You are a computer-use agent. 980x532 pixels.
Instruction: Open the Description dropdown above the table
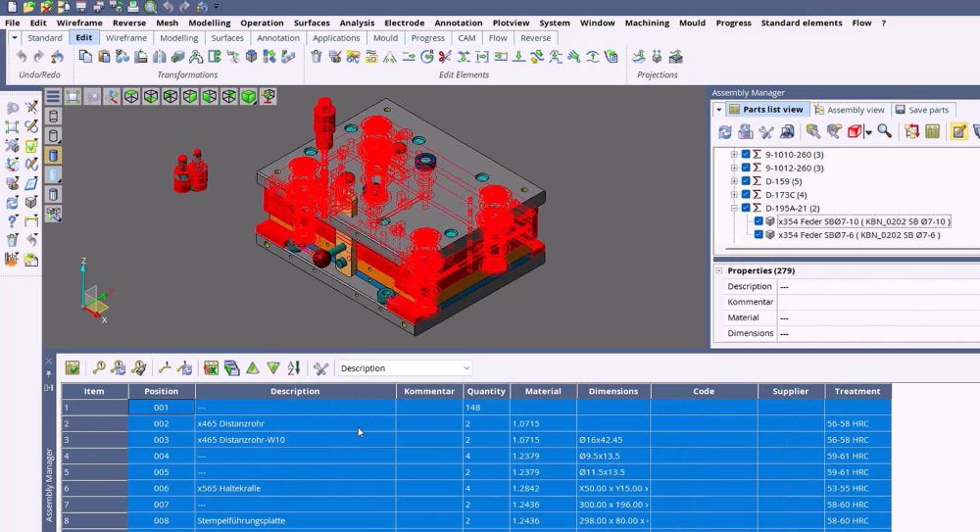coord(465,368)
